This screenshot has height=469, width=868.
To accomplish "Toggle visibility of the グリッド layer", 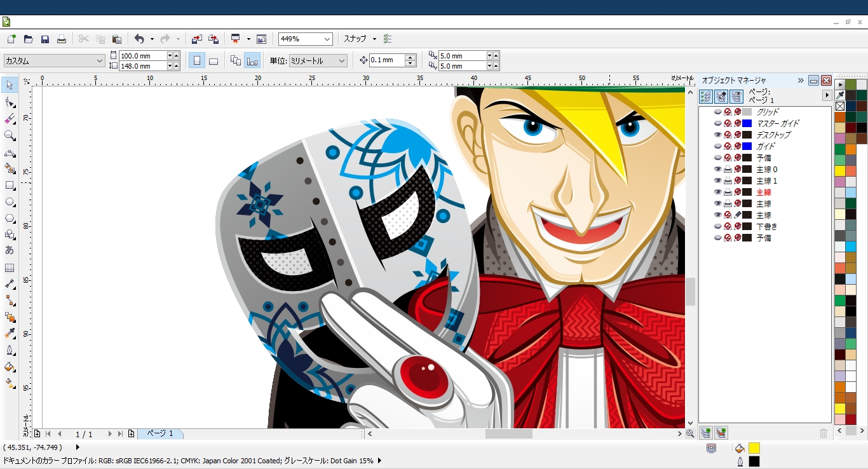I will coord(718,112).
